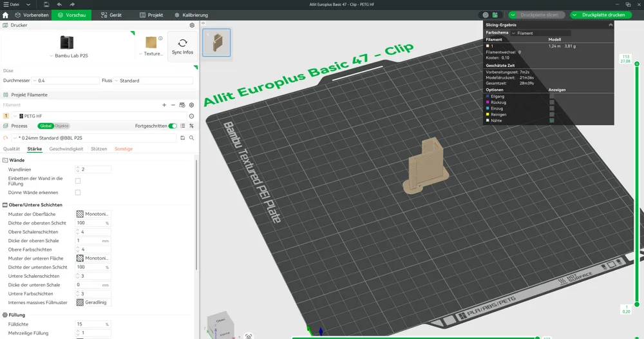
Task: Open the AMS filament sync icon
Action: pyautogui.click(x=182, y=105)
